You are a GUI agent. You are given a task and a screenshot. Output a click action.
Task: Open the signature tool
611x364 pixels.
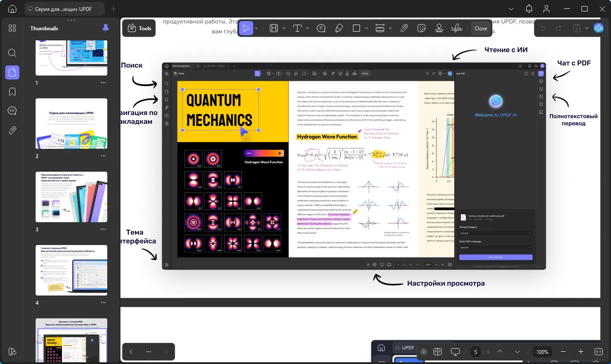pos(457,28)
